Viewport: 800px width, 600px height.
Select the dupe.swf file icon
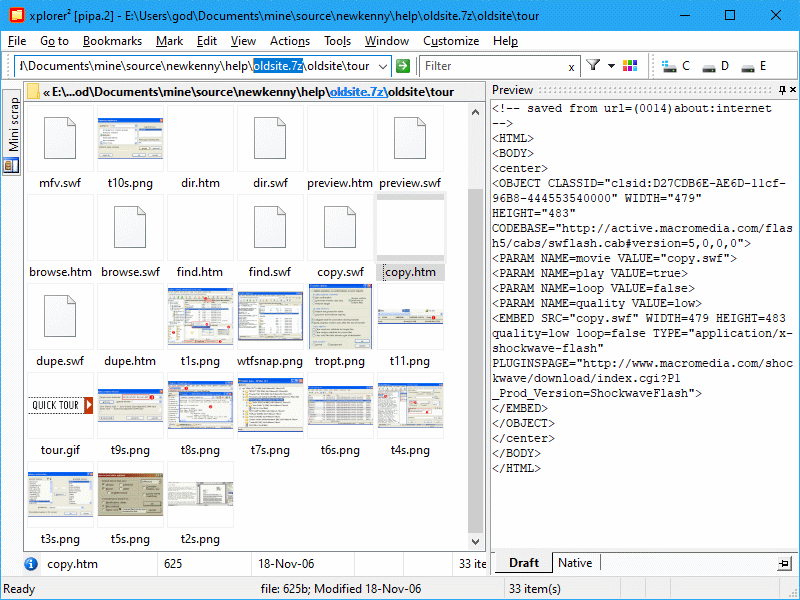pyautogui.click(x=60, y=316)
